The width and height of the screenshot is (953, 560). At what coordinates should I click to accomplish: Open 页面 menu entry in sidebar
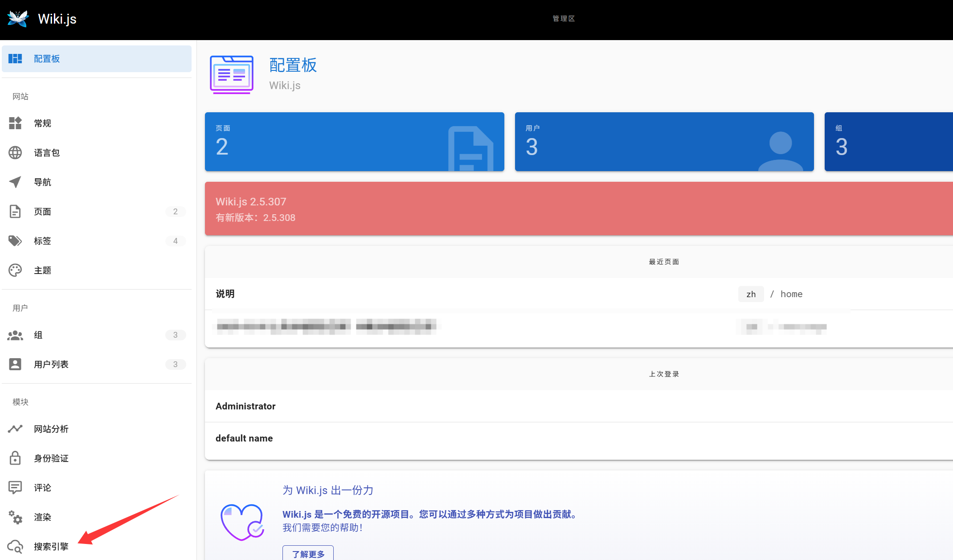pos(97,212)
